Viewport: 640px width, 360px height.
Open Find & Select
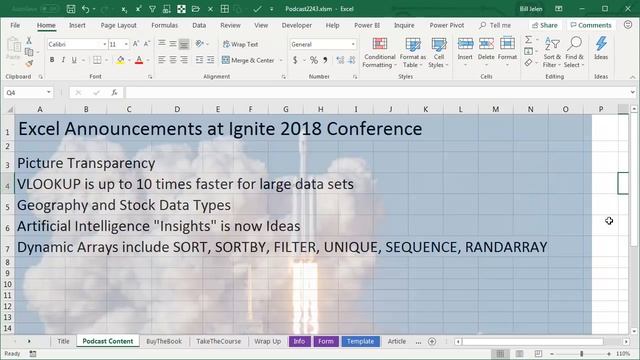(574, 52)
